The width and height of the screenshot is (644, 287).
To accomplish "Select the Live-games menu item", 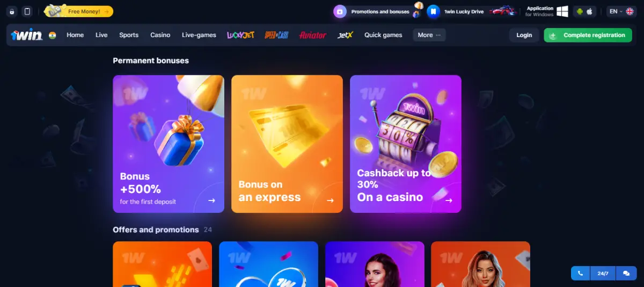I will 199,35.
